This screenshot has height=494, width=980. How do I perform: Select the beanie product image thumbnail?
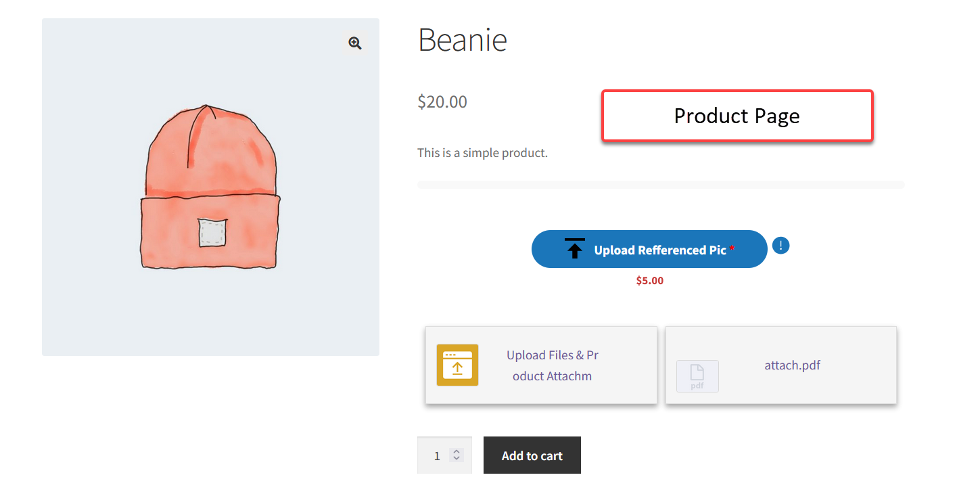point(210,187)
